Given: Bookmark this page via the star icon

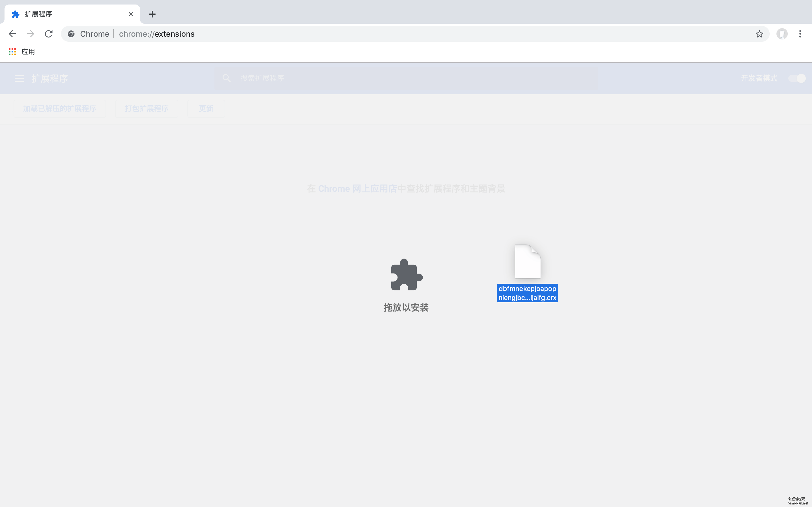Looking at the screenshot, I should point(759,34).
